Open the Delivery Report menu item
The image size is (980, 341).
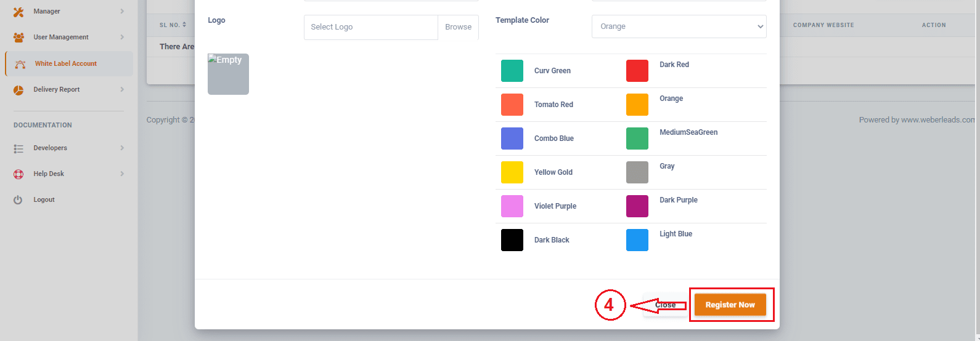(x=57, y=90)
